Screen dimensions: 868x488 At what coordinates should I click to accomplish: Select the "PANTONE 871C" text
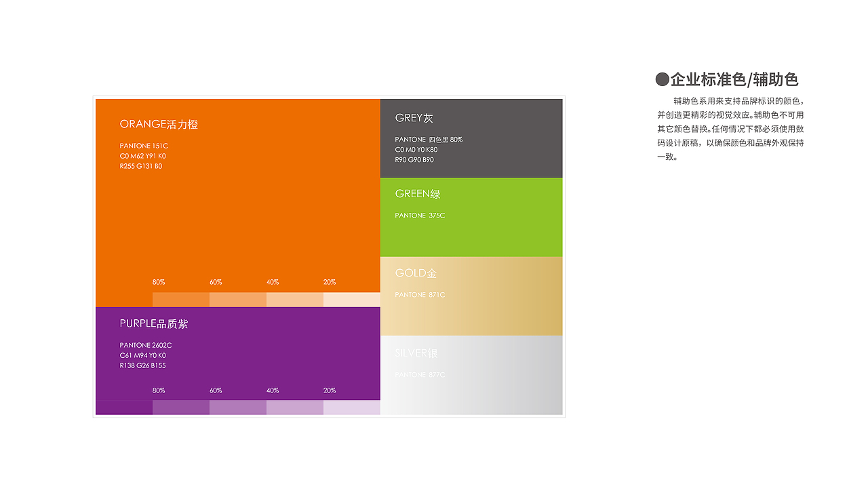click(420, 295)
